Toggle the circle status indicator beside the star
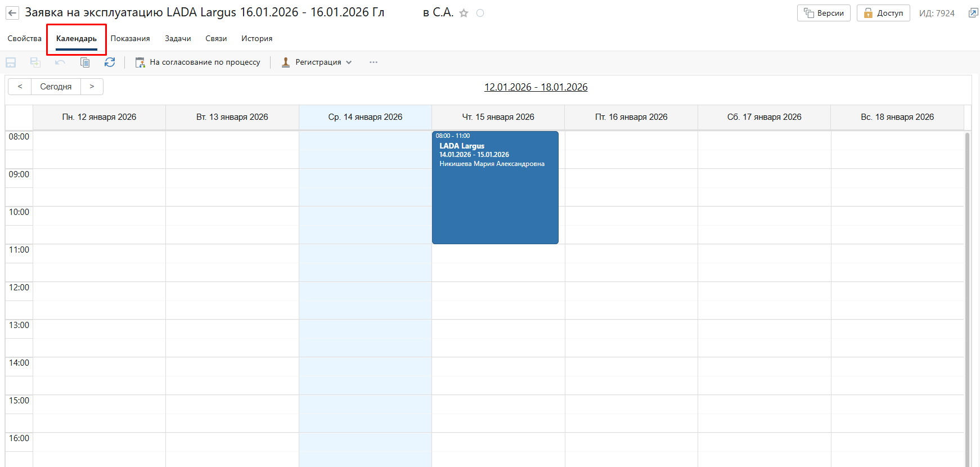This screenshot has height=467, width=980. [480, 13]
